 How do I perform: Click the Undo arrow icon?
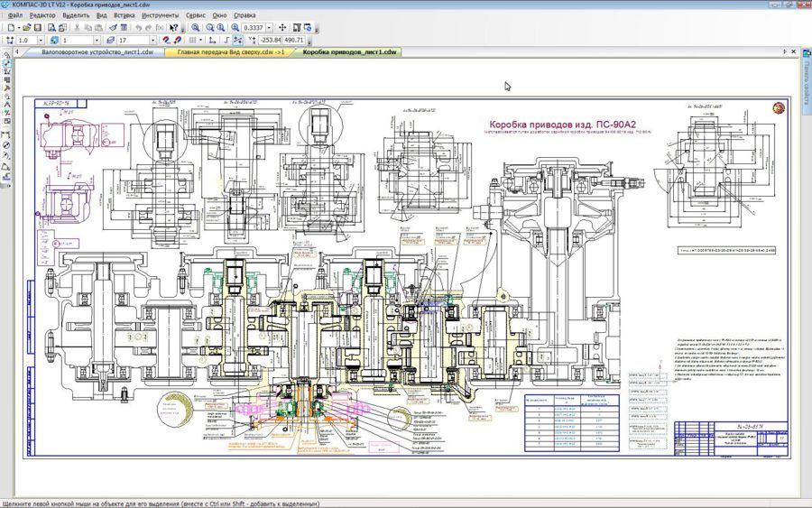click(137, 28)
